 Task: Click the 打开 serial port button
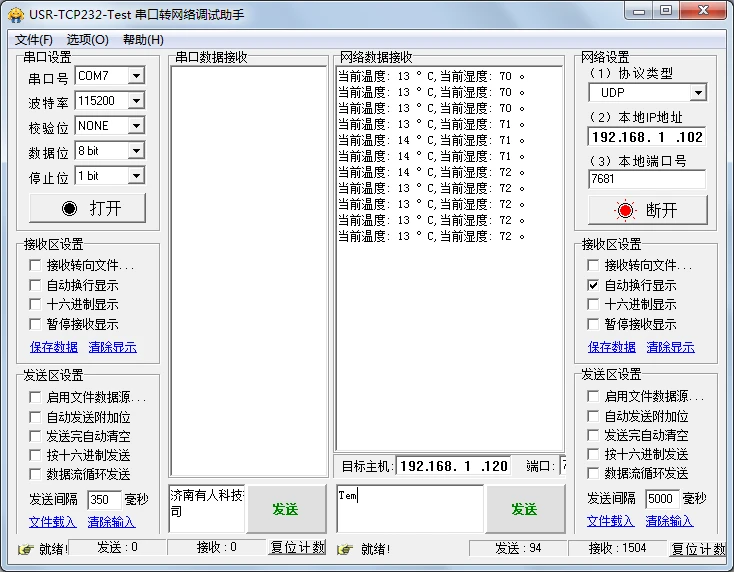point(88,208)
